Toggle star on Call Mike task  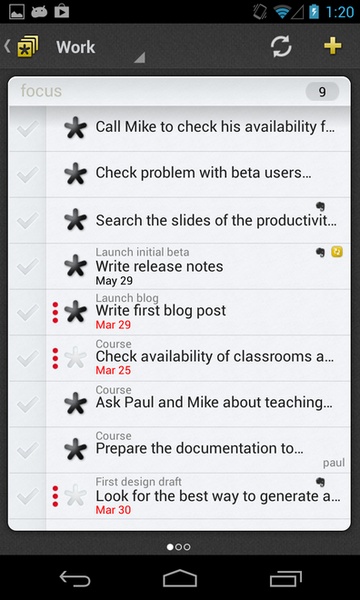(75, 128)
